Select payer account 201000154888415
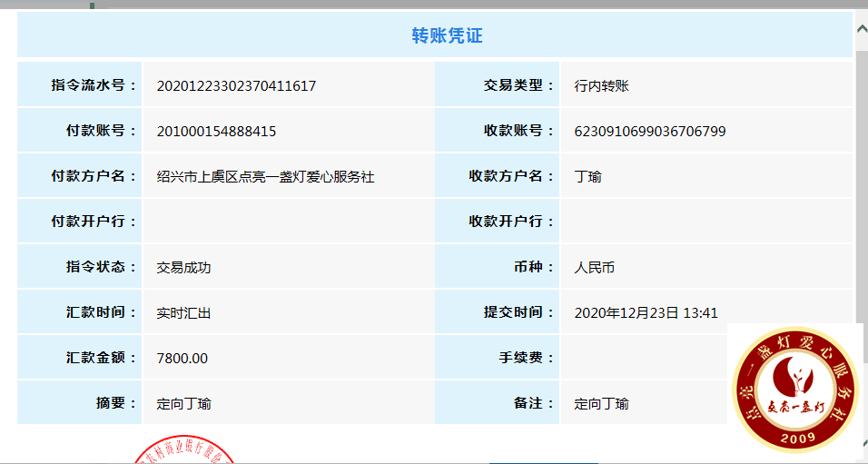 pyautogui.click(x=216, y=132)
